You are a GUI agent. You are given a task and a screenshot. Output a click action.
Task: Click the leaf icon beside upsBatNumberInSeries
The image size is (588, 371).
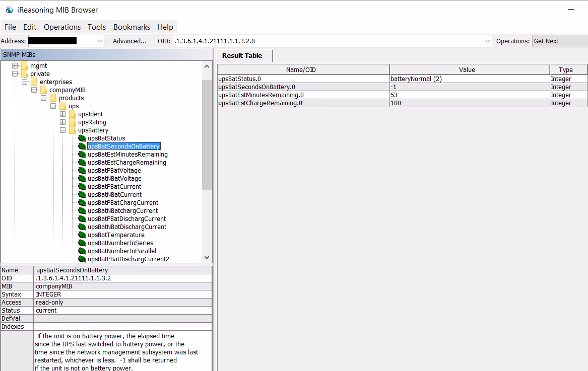tap(82, 243)
